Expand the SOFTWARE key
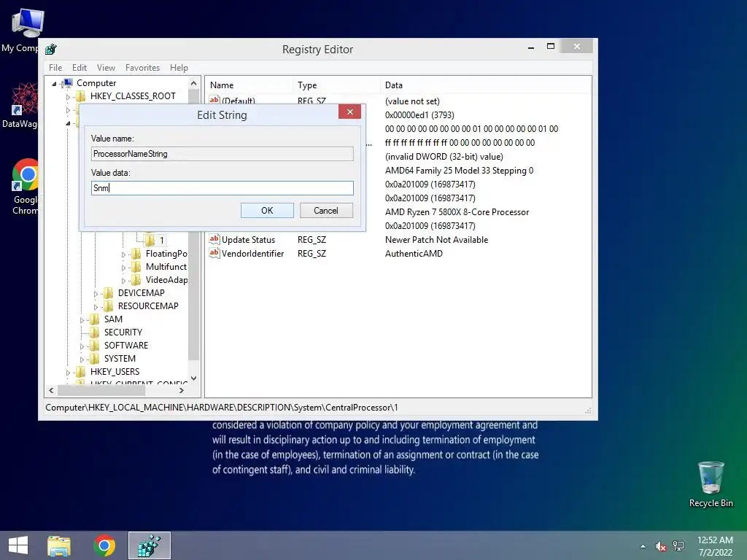The height and width of the screenshot is (560, 747). click(82, 346)
